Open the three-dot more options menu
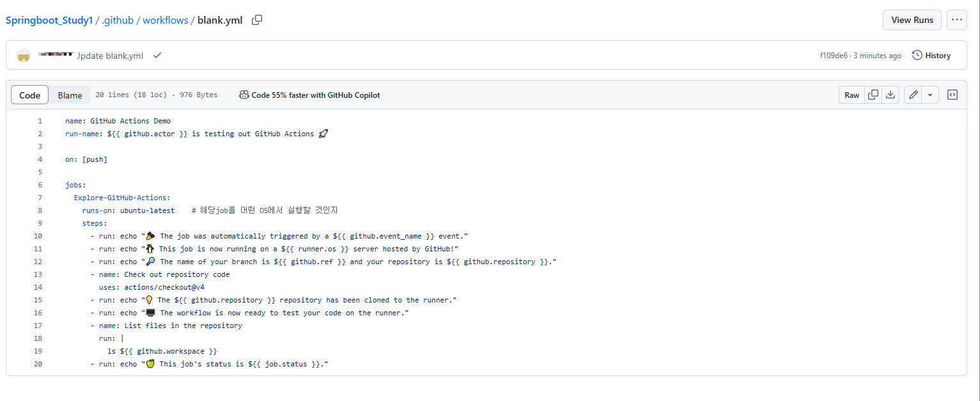980x401 pixels. click(x=956, y=20)
